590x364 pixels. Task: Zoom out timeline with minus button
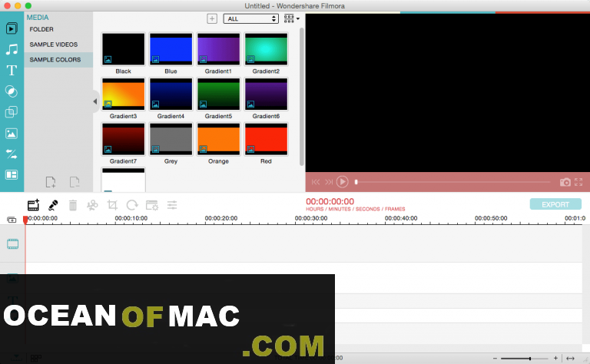pos(495,359)
